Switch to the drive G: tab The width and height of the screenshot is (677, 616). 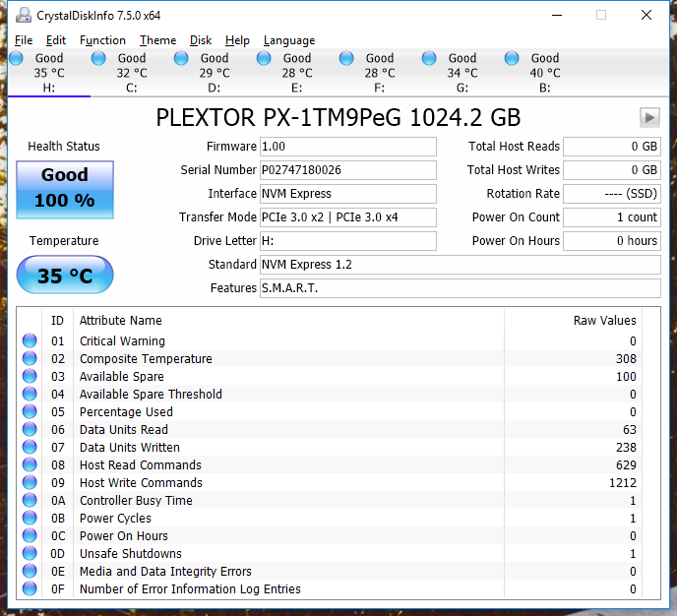[x=462, y=73]
